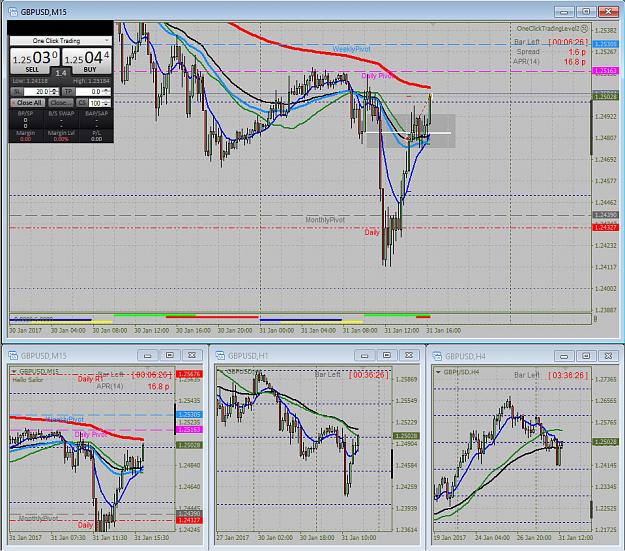Click the GBPUSD,H1 window chart icon
The width and height of the screenshot is (625, 551).
coord(220,355)
